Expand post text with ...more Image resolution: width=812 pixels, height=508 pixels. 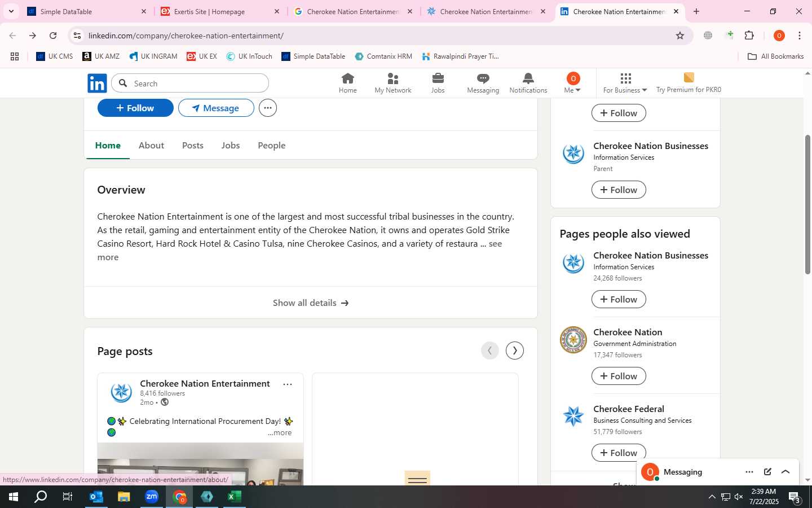pyautogui.click(x=280, y=433)
